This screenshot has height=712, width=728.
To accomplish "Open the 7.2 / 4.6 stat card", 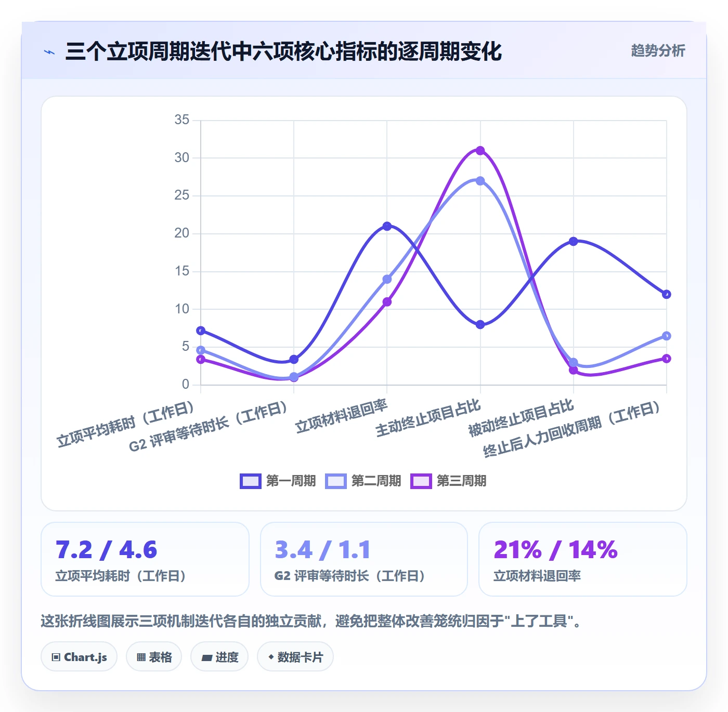I will point(145,559).
